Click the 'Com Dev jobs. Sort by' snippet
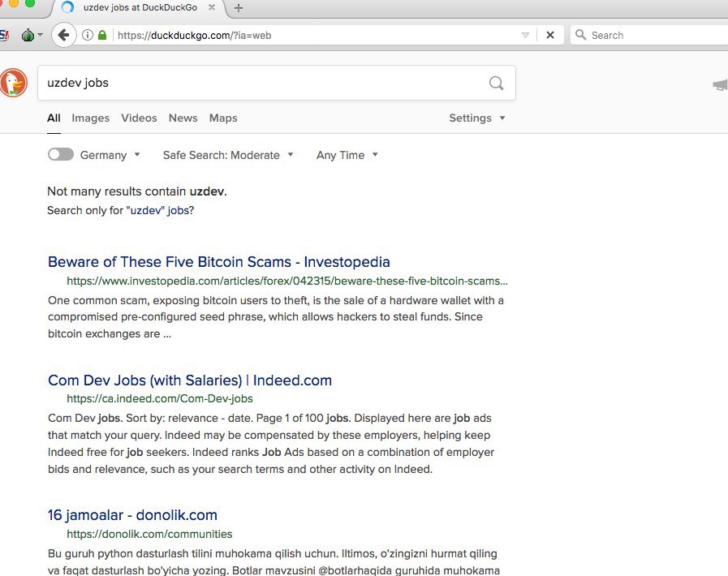Viewport: 728px width, 576px height. coord(271,443)
